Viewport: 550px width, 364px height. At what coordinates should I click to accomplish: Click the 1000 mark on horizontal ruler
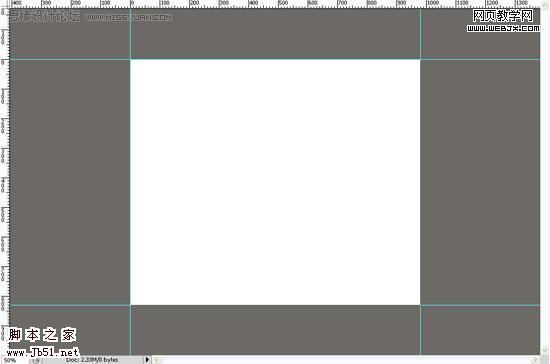(x=432, y=3)
